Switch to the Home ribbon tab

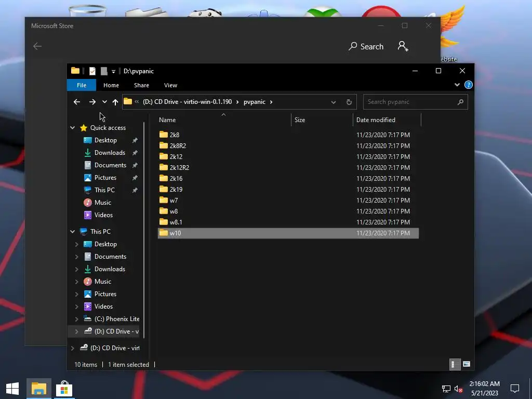point(111,85)
